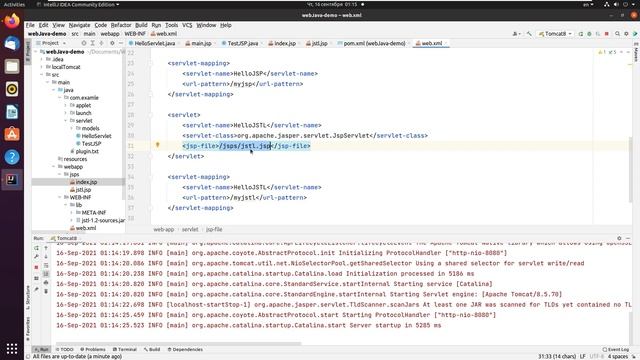Click the Build project hammer icon
This screenshot has width=640, height=360.
[529, 34]
